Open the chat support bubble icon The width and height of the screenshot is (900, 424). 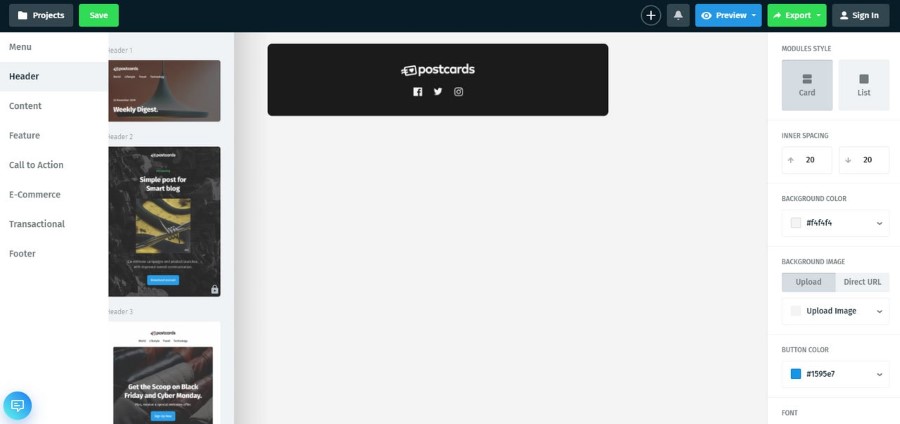17,405
